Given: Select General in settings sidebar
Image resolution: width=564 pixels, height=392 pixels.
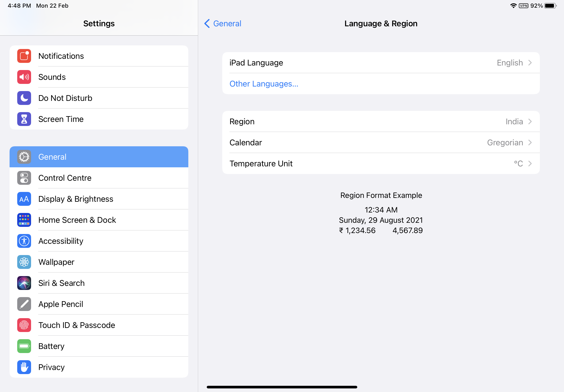Looking at the screenshot, I should point(99,157).
